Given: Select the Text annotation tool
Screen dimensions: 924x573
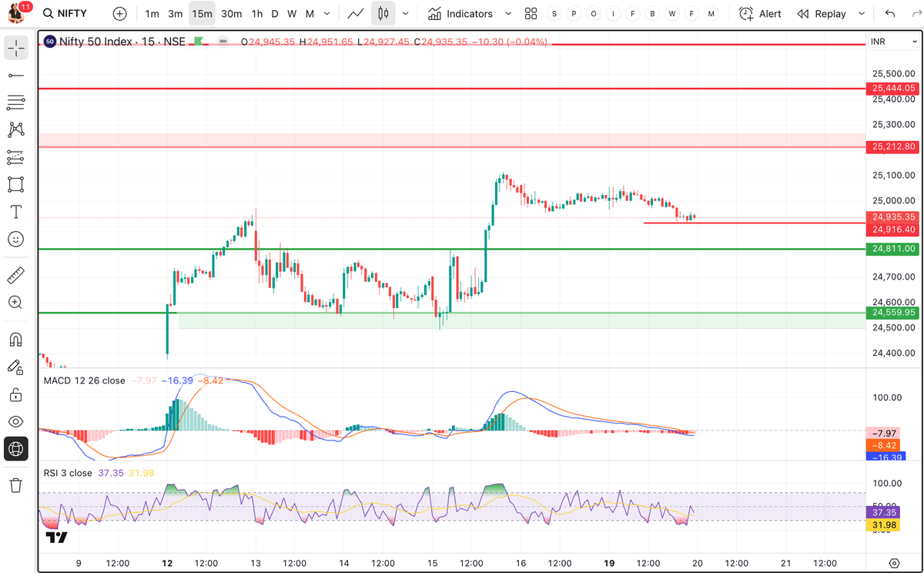Looking at the screenshot, I should [x=15, y=212].
